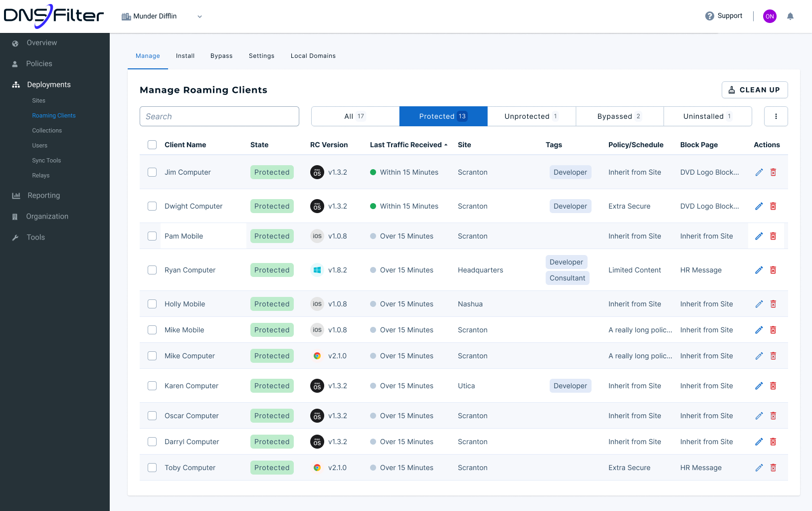The height and width of the screenshot is (511, 812).
Task: Open the notifications bell icon
Action: [x=790, y=16]
